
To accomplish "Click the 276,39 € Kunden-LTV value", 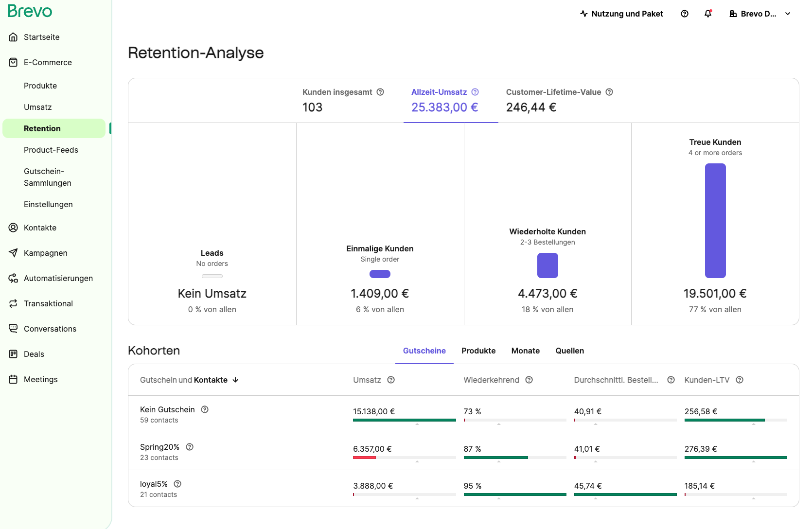I will click(x=701, y=449).
